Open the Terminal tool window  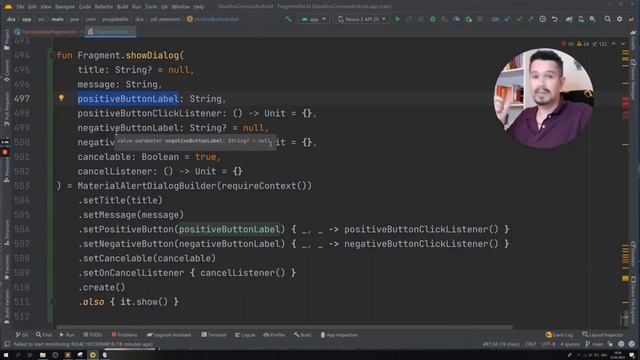[x=214, y=335]
